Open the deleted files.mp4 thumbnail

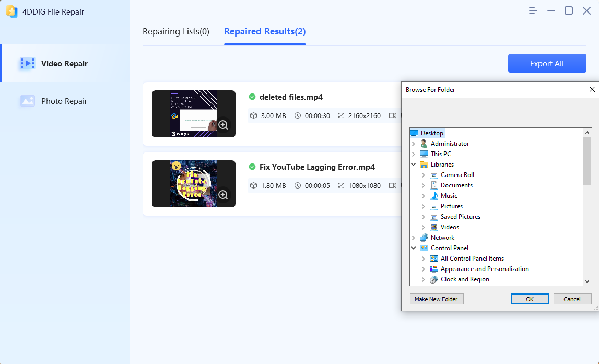click(194, 114)
